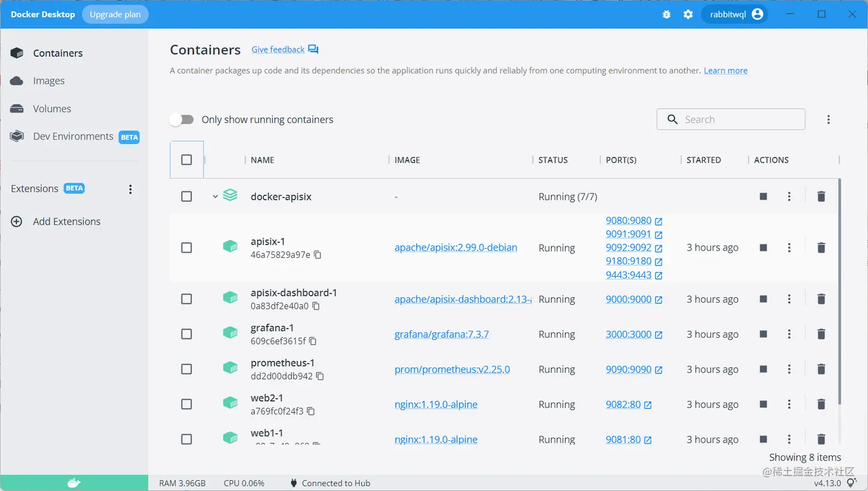
Task: Open more actions for grafana-1
Action: pos(789,334)
